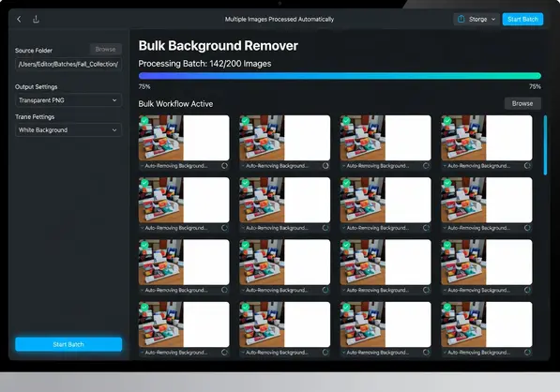The image size is (560, 392).
Task: Click spinner icon on fourth row, second card
Action: pyautogui.click(x=325, y=353)
